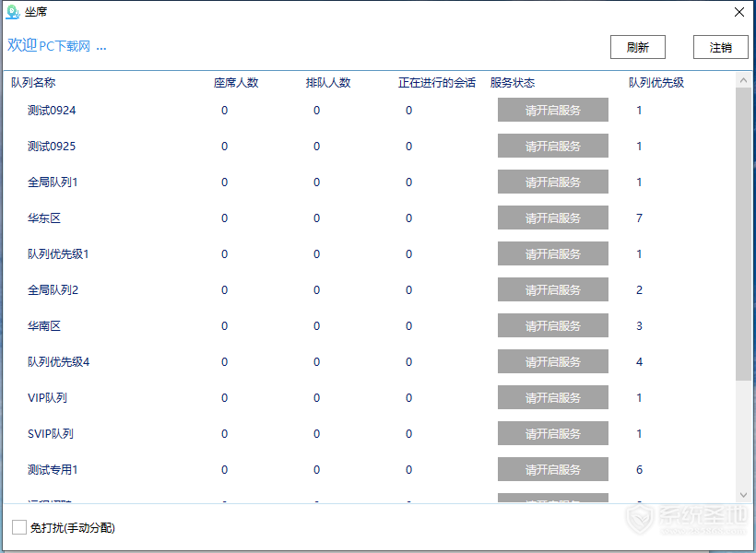This screenshot has width=756, height=553.
Task: Select the VIP队列 queue name
Action: pyautogui.click(x=47, y=398)
